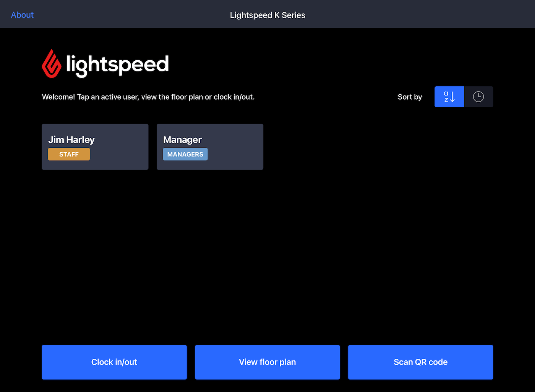Tap the Clock in/out button
The width and height of the screenshot is (535, 392).
pos(114,362)
